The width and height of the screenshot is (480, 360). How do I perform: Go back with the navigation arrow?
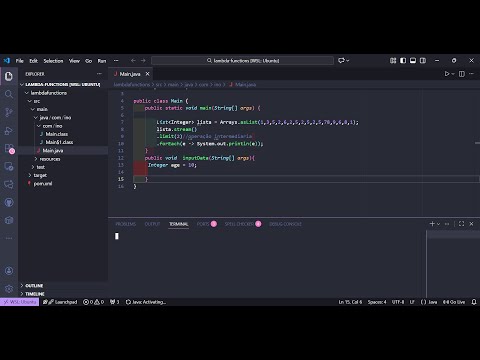tap(133, 61)
